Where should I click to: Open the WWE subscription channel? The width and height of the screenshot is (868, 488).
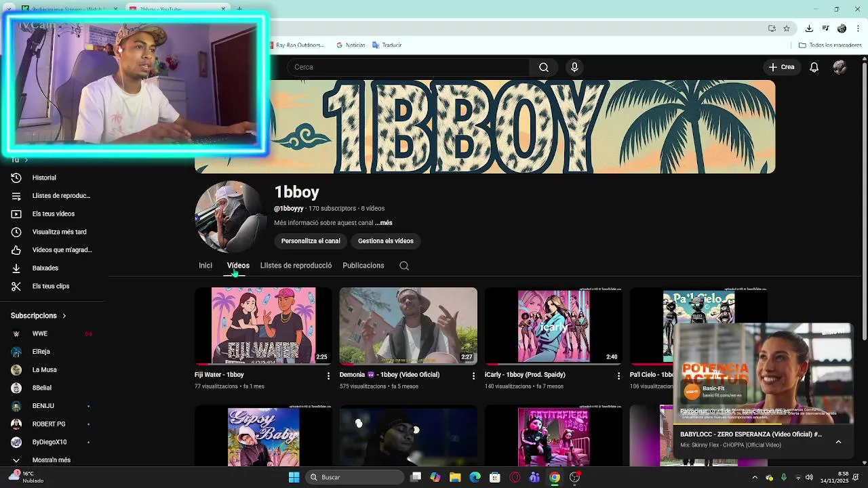click(52, 333)
